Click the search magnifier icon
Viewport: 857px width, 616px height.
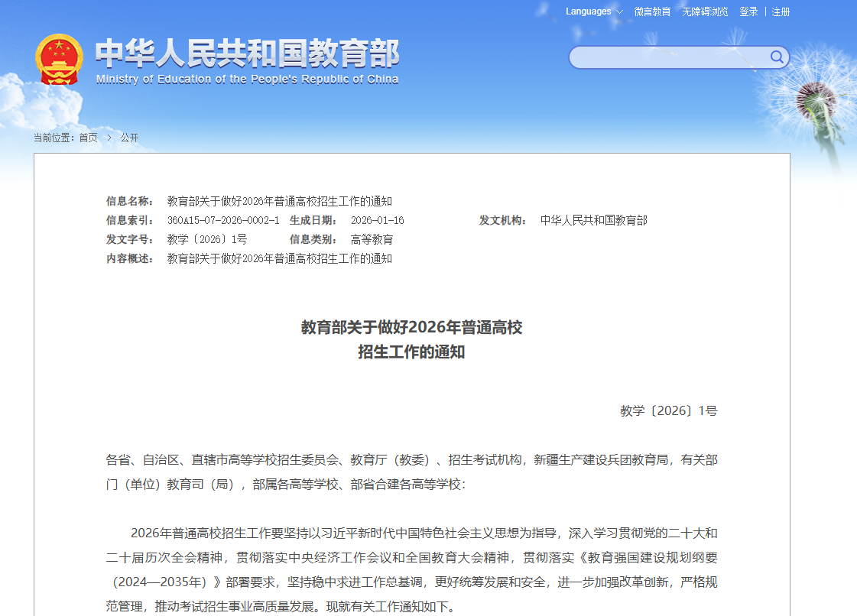tap(777, 57)
